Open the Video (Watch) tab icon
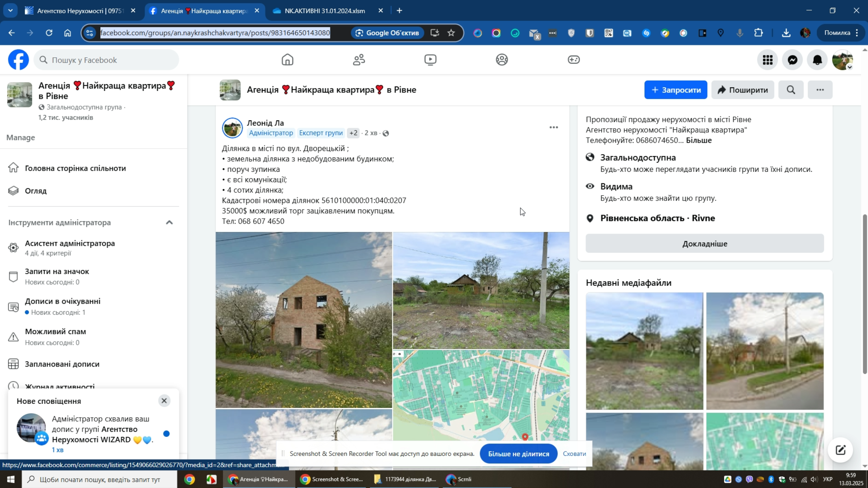 click(x=430, y=60)
